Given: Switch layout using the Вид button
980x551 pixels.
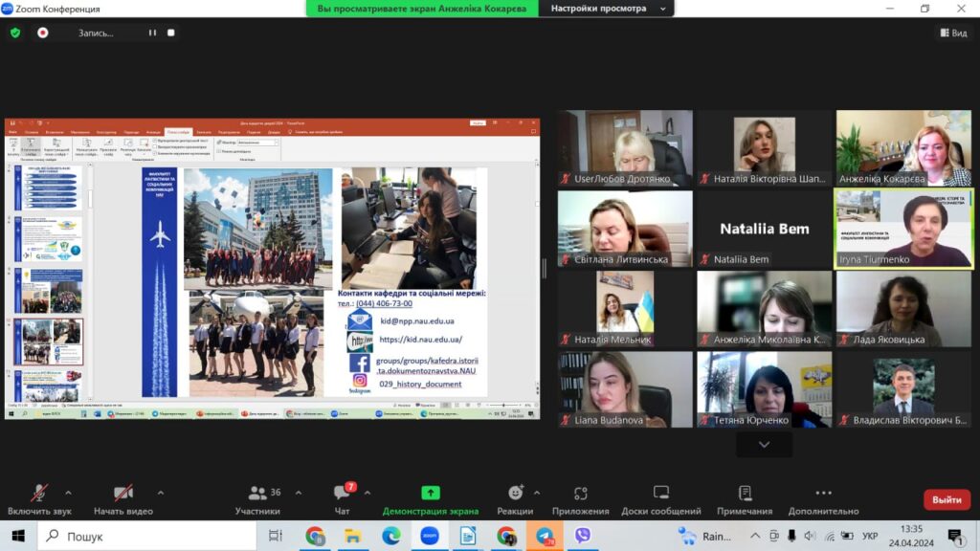Looking at the screenshot, I should coord(953,33).
